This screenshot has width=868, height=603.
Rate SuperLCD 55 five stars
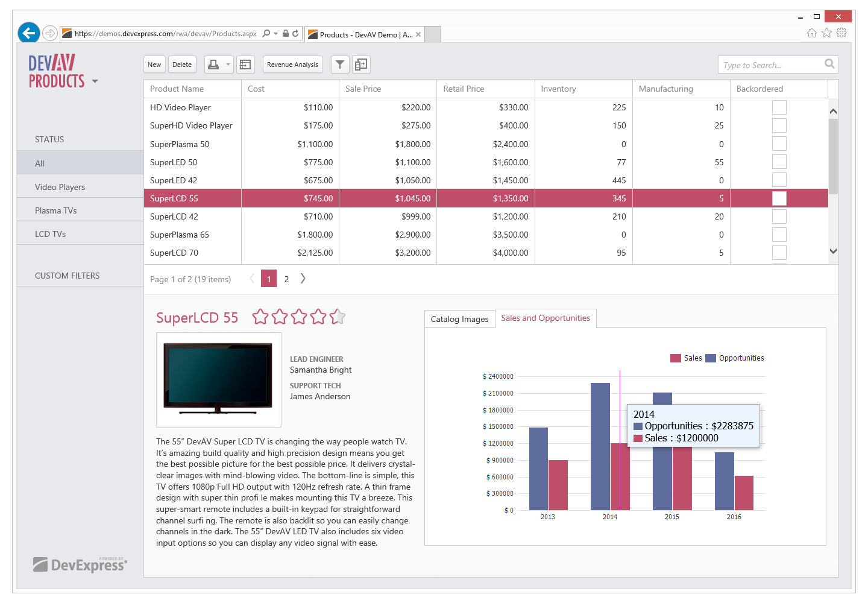point(338,316)
